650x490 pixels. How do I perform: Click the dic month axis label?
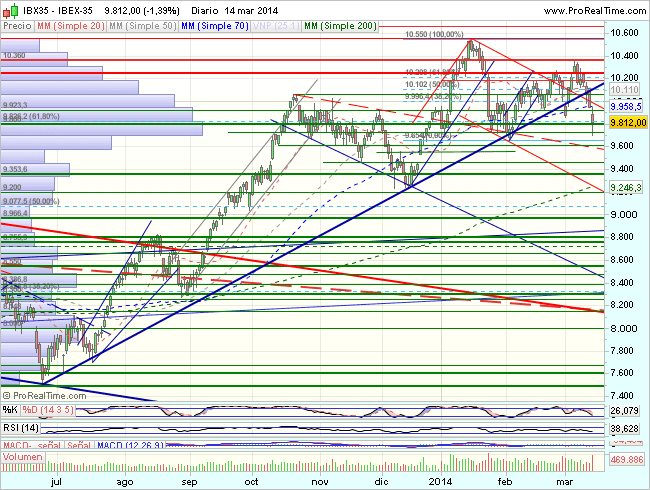click(x=381, y=481)
